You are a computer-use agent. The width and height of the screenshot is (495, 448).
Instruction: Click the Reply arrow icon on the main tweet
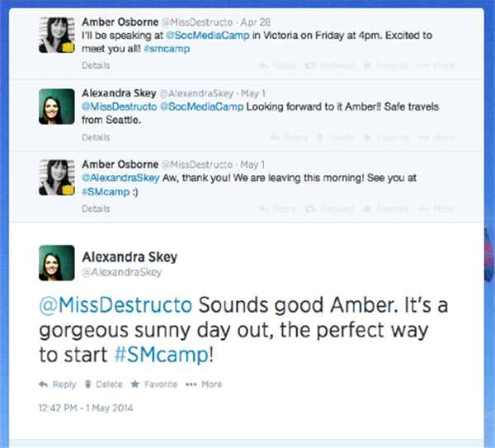[x=43, y=384]
